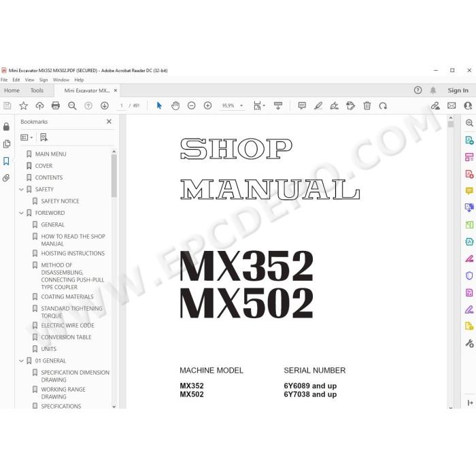Open the CONVERSION TABLE bookmark
476x476 pixels.
66,337
